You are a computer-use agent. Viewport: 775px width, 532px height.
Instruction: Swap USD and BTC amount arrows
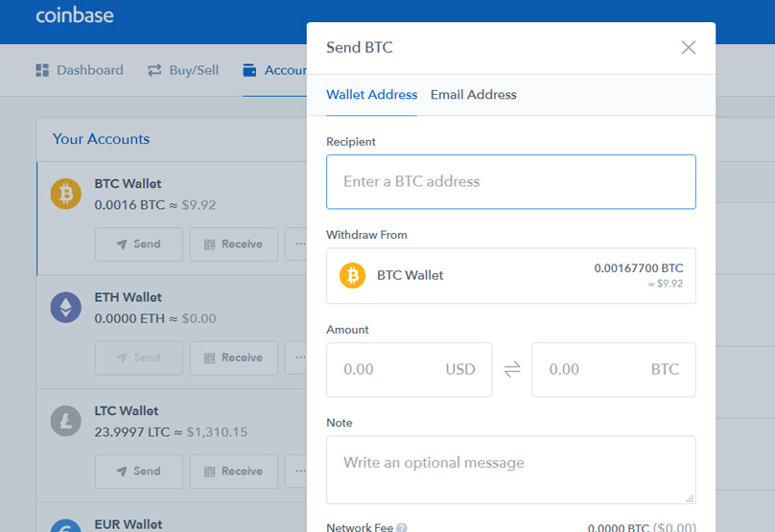click(x=512, y=369)
